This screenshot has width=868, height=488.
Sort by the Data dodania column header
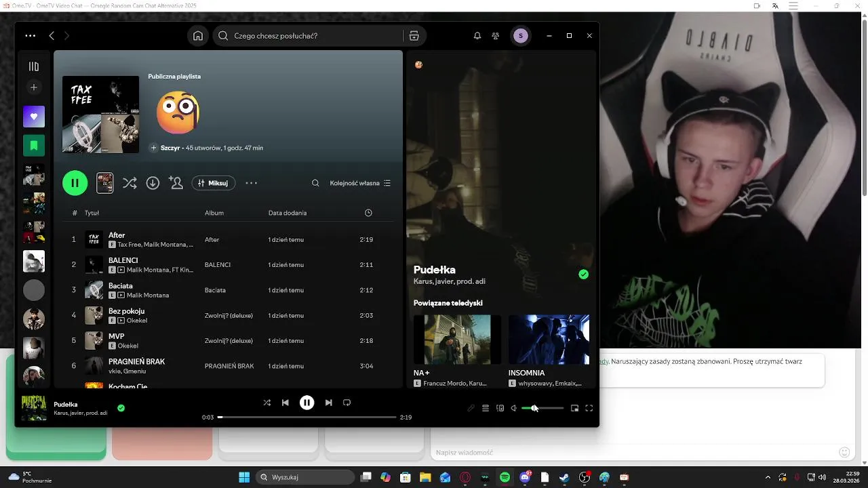pos(288,213)
